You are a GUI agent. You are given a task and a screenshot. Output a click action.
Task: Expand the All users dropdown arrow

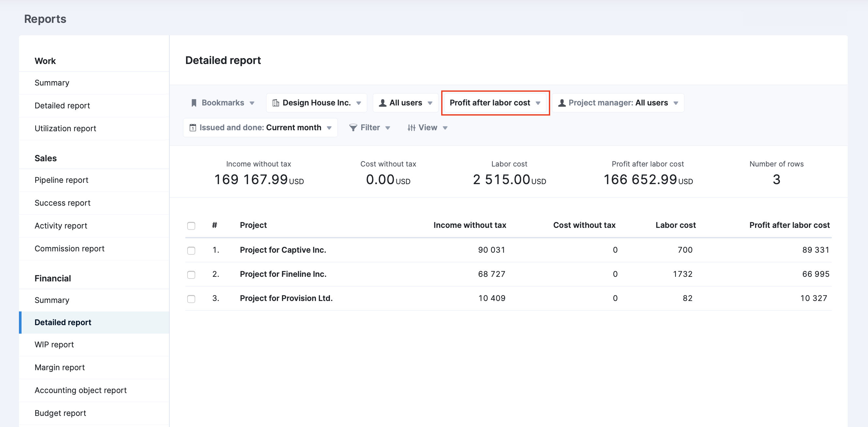[x=430, y=103]
